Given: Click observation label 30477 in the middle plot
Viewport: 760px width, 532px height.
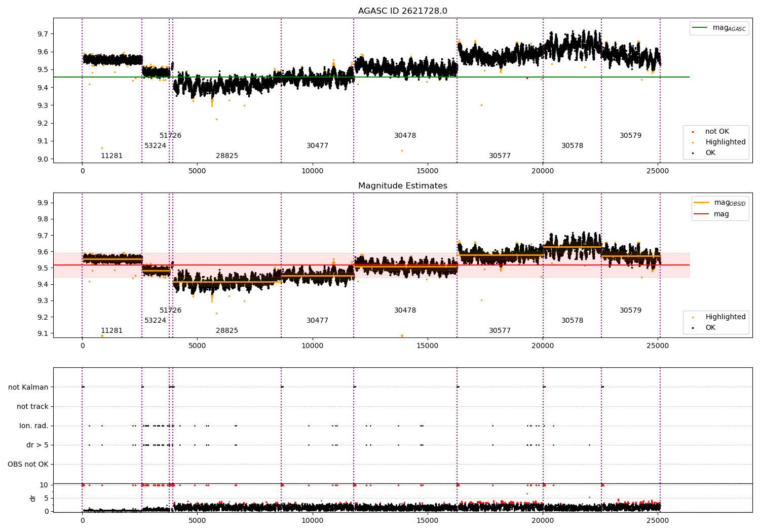Looking at the screenshot, I should click(317, 321).
